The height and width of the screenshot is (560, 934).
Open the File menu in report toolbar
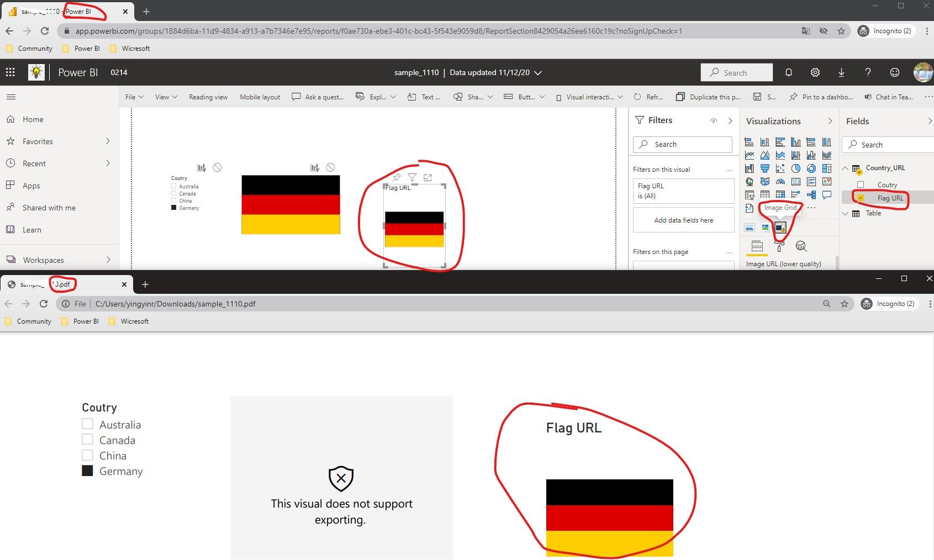pyautogui.click(x=134, y=97)
